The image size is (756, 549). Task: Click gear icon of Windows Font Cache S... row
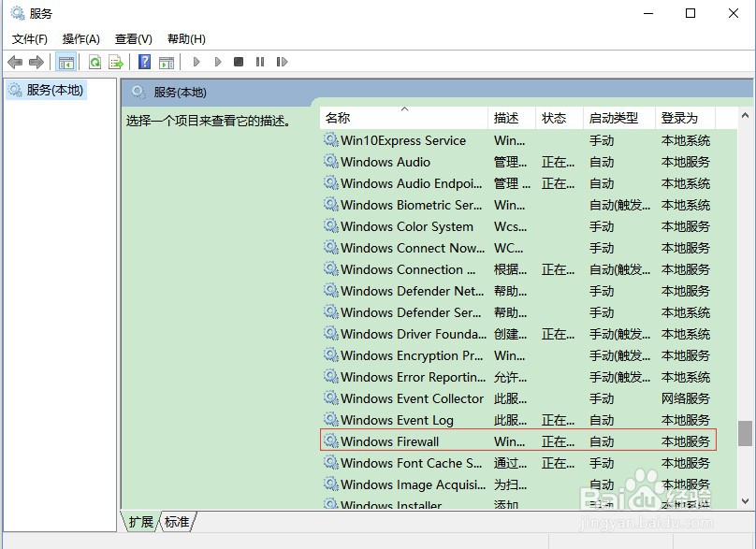pos(331,462)
